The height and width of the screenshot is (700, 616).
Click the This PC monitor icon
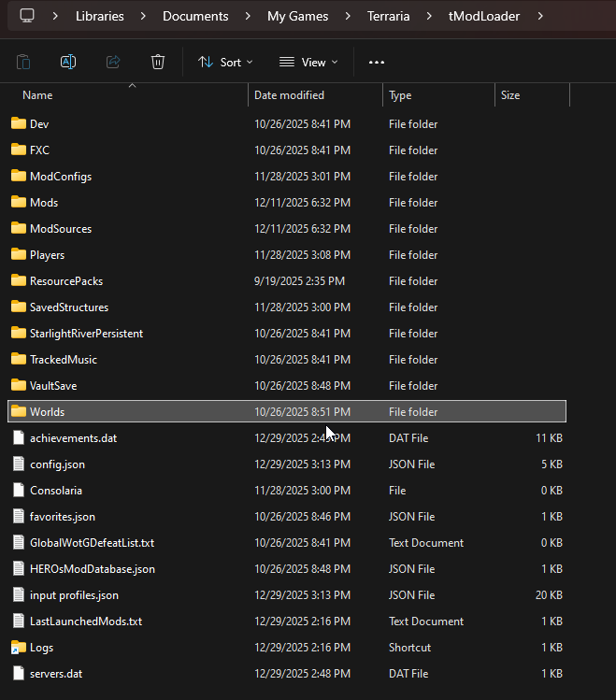27,16
